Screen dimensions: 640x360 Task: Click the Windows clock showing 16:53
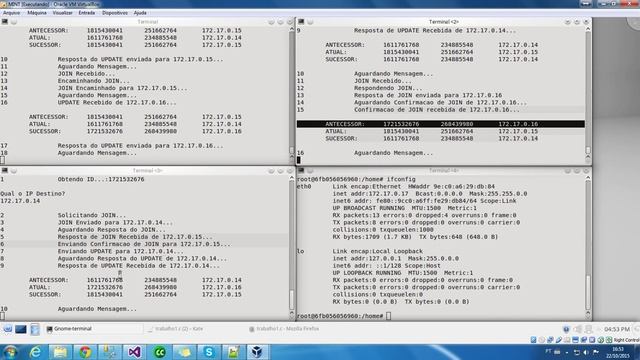(x=618, y=352)
